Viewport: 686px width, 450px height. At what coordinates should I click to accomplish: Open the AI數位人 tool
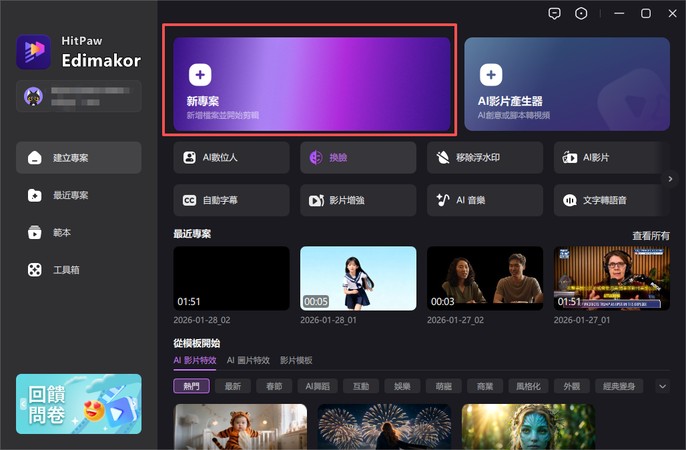pos(231,157)
